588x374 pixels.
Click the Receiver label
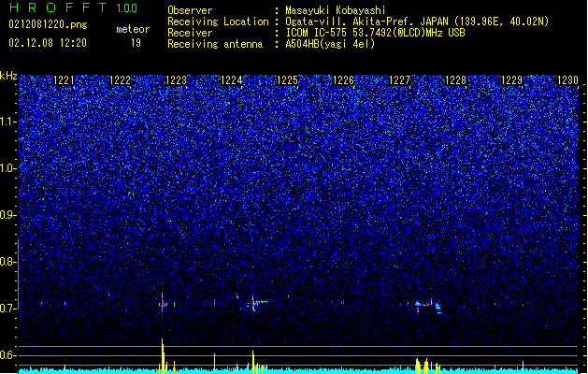point(190,33)
